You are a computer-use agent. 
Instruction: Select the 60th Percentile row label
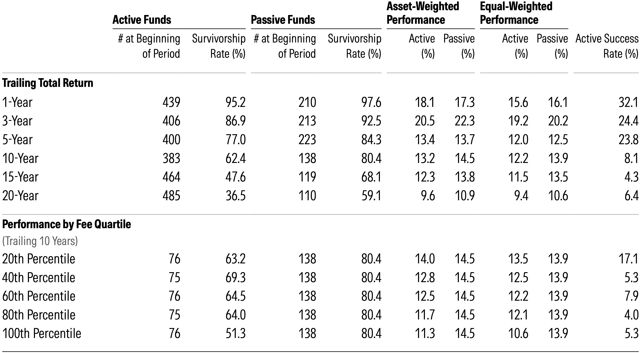click(39, 296)
